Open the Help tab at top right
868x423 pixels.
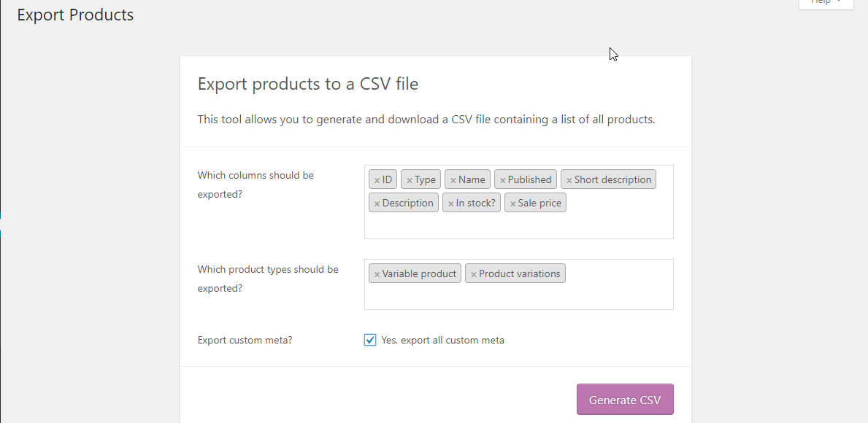(x=826, y=4)
